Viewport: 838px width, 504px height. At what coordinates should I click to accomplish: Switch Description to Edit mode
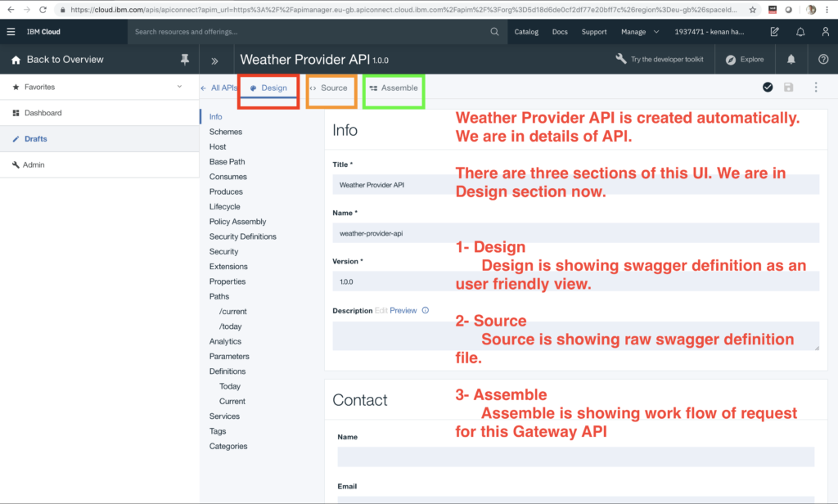[381, 311]
